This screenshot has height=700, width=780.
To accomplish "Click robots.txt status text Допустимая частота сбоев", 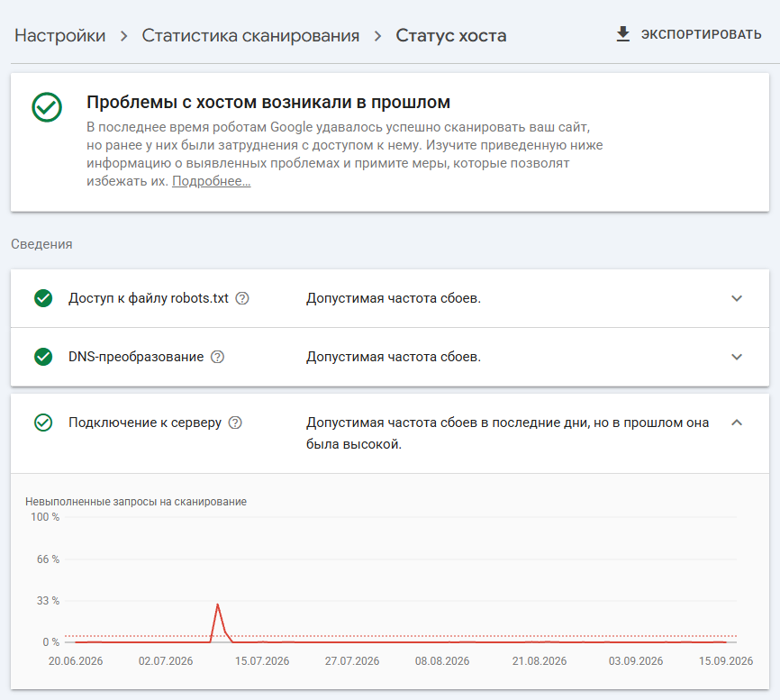I will pyautogui.click(x=394, y=298).
